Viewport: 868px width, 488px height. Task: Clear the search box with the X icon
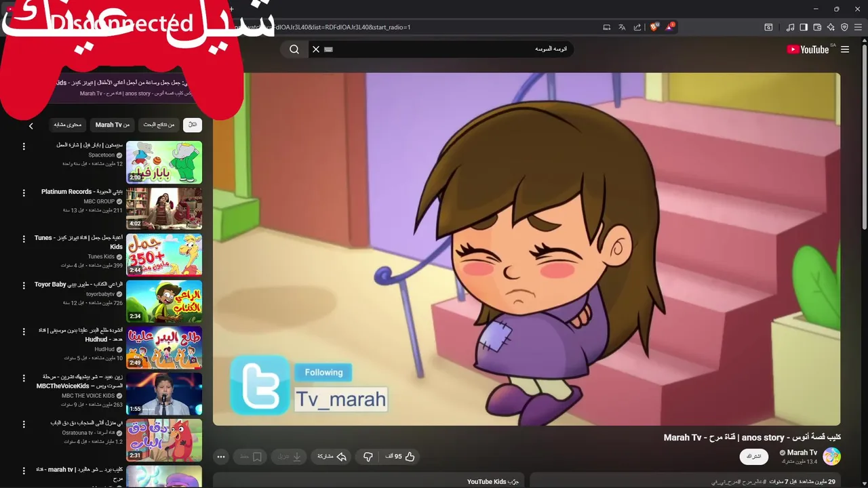(x=315, y=49)
